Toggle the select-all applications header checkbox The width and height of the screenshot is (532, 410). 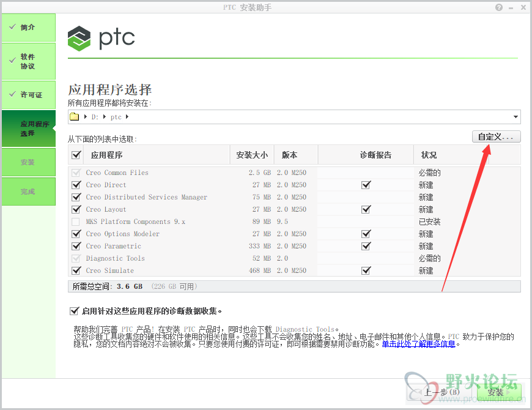point(76,155)
